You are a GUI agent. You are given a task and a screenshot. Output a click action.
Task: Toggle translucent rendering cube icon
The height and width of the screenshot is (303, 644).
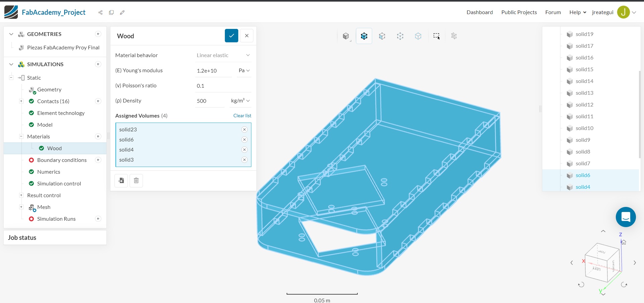click(x=418, y=36)
